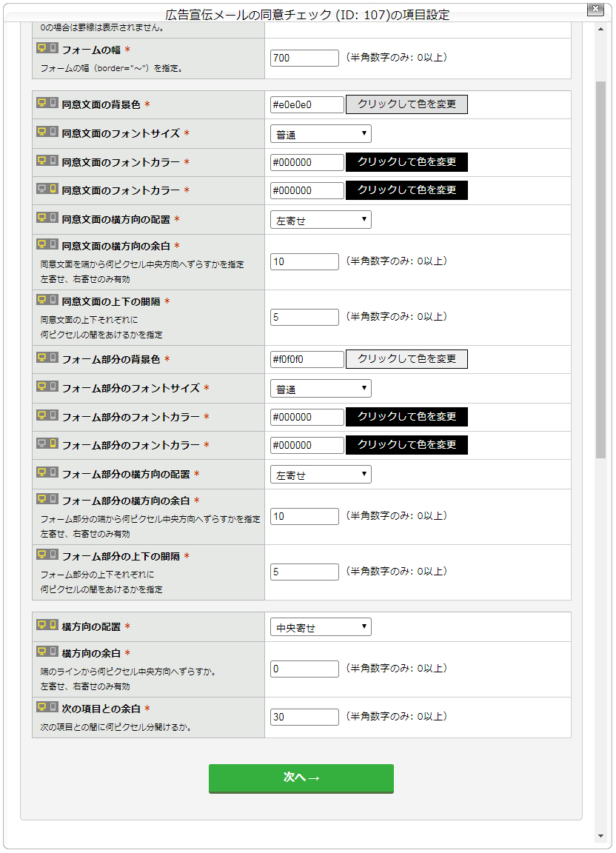Click the PC icon beside 端のライン 横方向の余白
616x853 pixels.
pos(42,651)
